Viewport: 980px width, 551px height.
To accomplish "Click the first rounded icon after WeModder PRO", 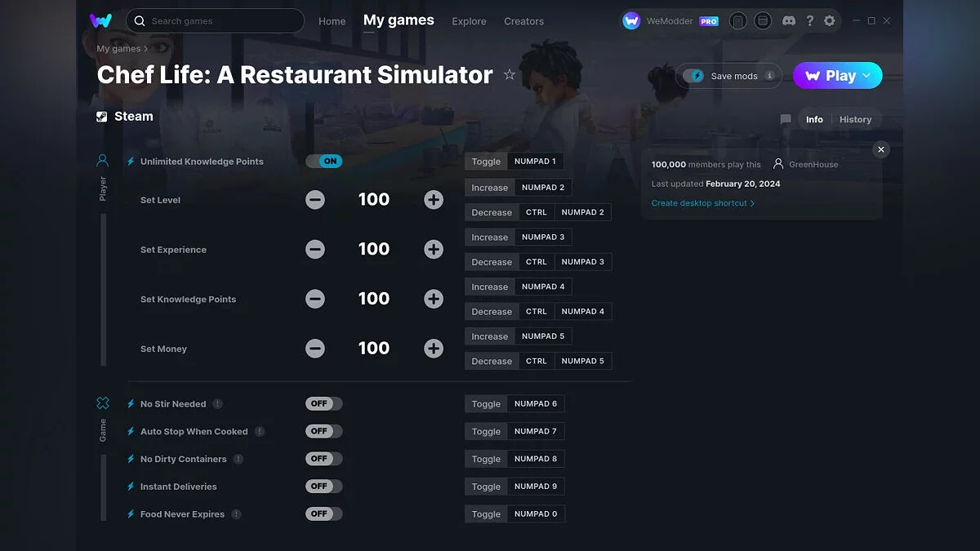I will click(x=737, y=21).
